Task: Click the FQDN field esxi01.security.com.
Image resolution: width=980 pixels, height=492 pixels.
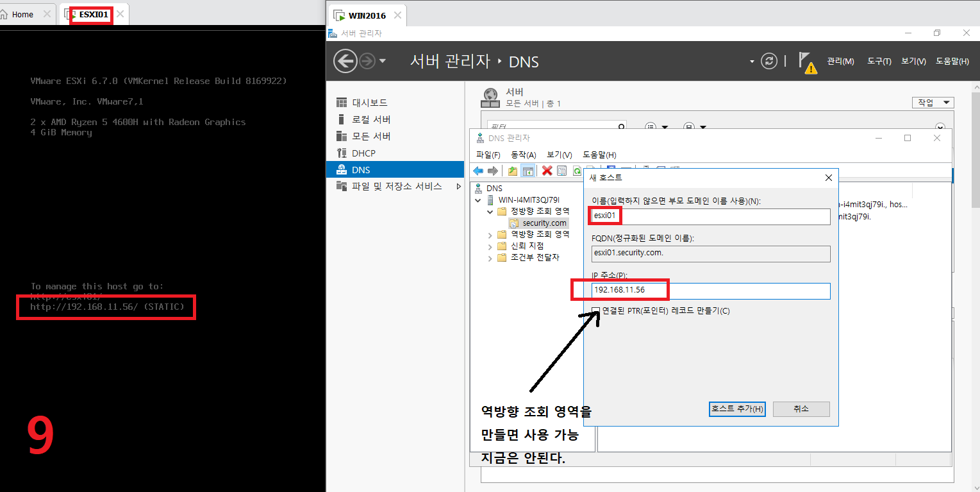Action: point(711,253)
